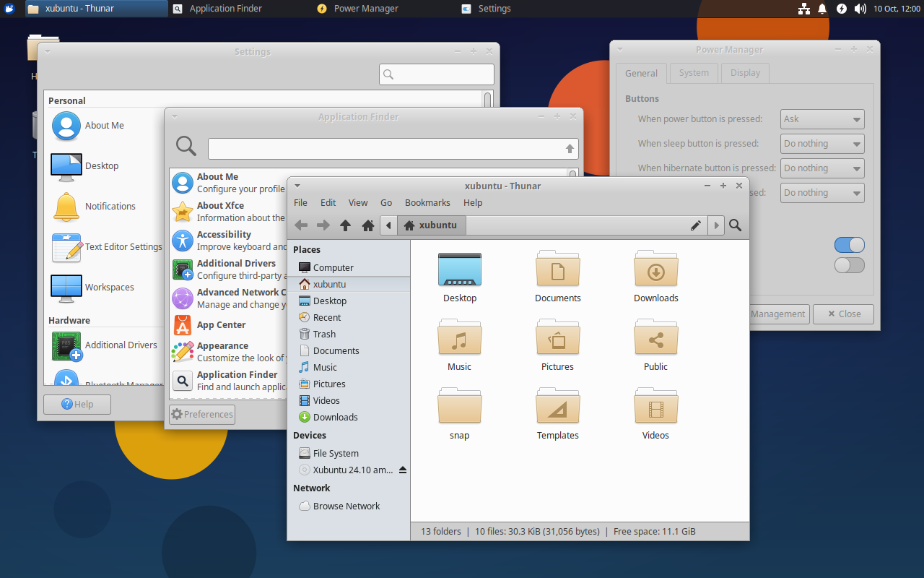The width and height of the screenshot is (924, 578).
Task: Open the Edit menu in Thunar
Action: [x=328, y=203]
